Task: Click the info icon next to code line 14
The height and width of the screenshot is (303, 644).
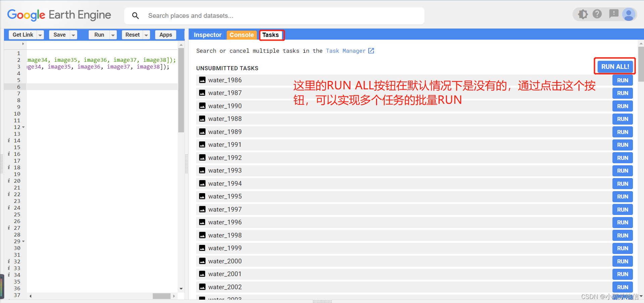Action: pyautogui.click(x=8, y=140)
